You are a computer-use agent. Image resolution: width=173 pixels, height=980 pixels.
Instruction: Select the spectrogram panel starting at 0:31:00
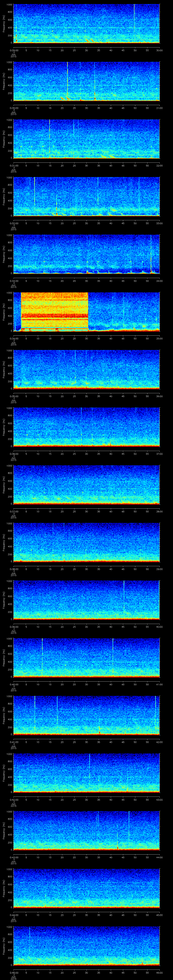[x=86, y=139]
